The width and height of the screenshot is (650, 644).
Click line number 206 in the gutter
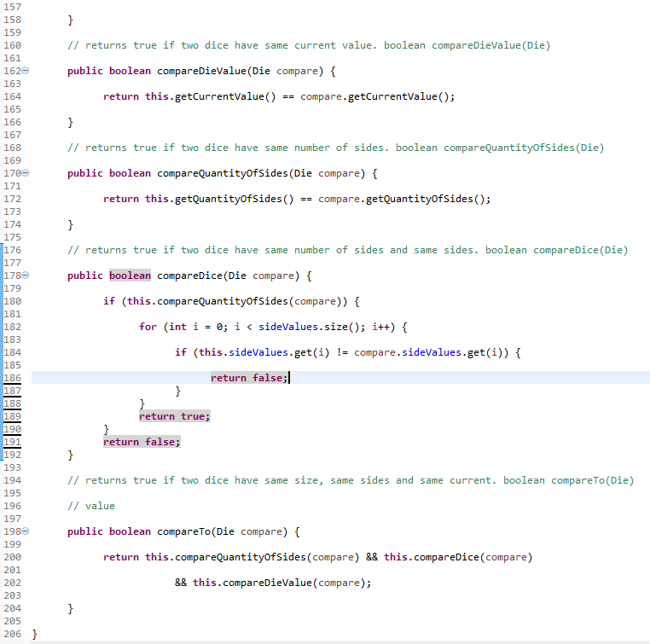[x=13, y=634]
